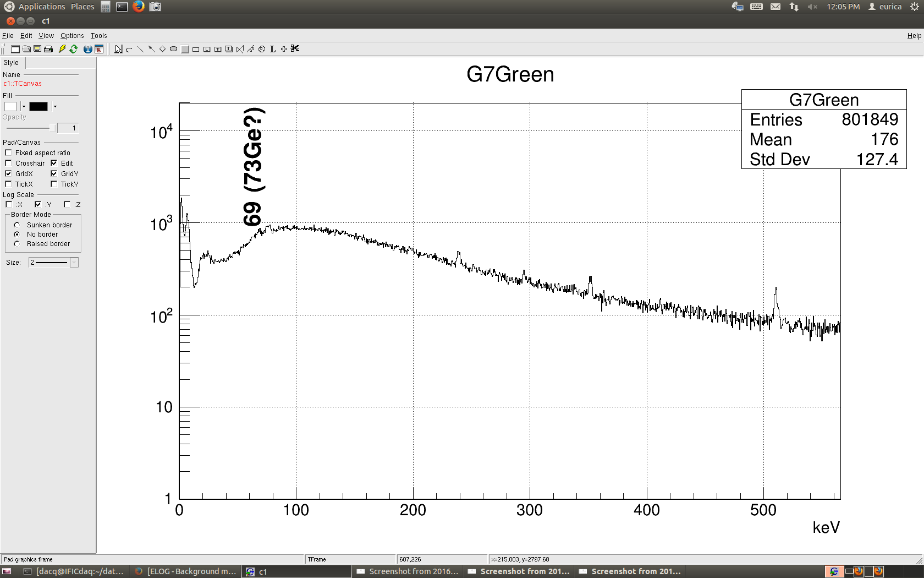Click the Help menu button
The image size is (924, 578).
coord(914,36)
